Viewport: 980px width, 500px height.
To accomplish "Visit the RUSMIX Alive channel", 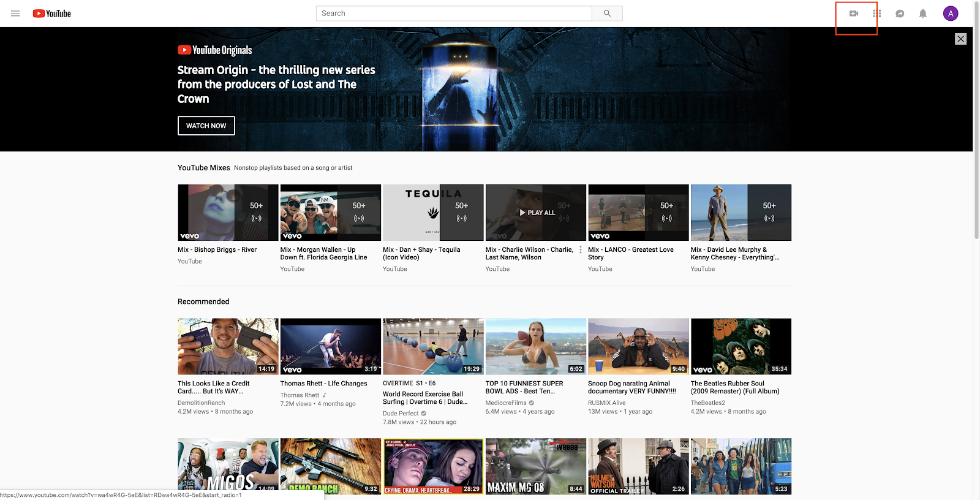I will pyautogui.click(x=607, y=403).
